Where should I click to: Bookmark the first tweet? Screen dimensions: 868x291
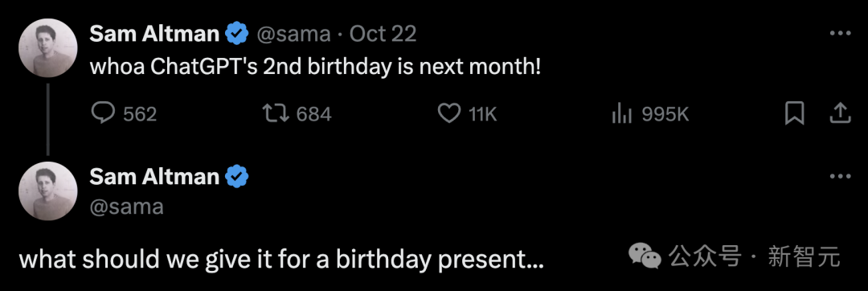[x=794, y=114]
